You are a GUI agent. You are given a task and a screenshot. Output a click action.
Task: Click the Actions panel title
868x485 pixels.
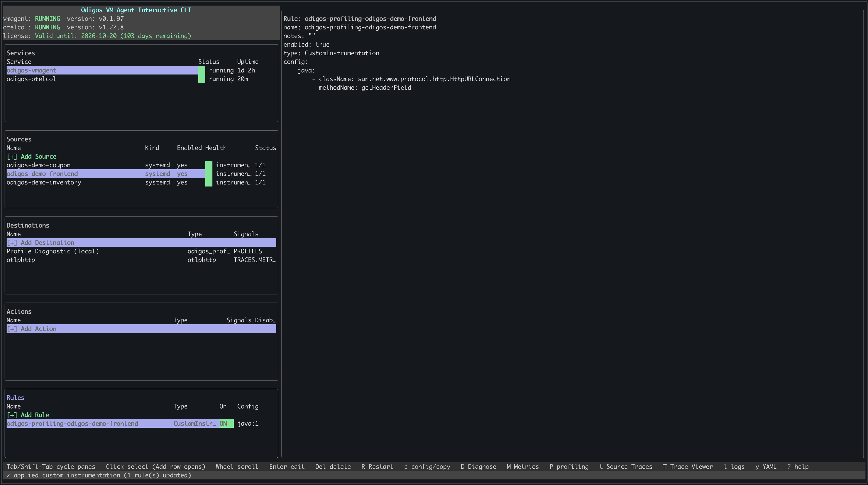(x=19, y=312)
